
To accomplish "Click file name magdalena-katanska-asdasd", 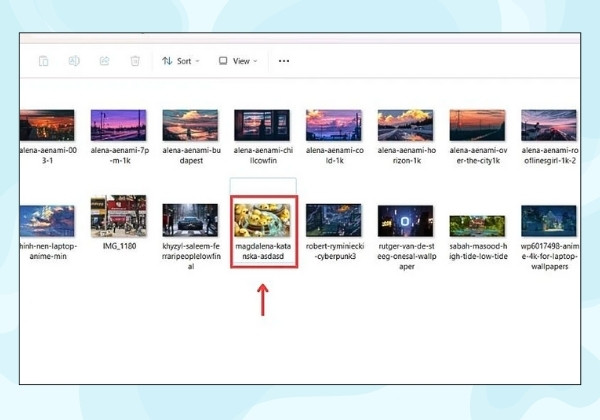I will pos(263,251).
